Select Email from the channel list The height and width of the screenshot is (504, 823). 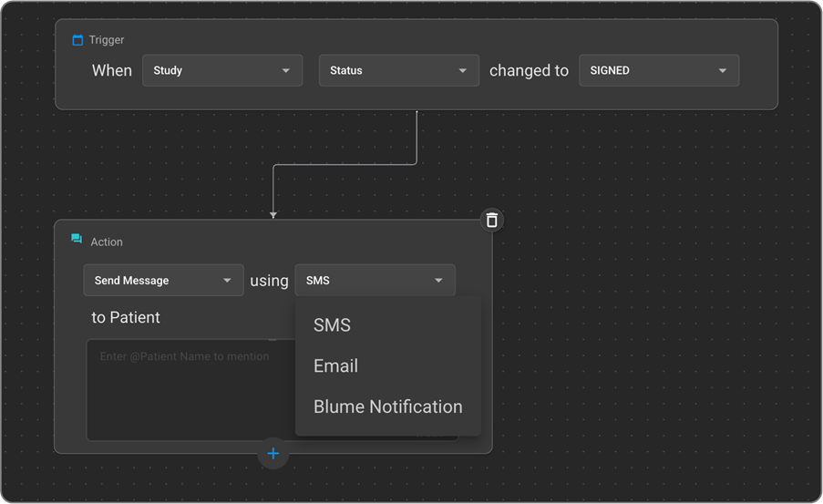tap(336, 366)
